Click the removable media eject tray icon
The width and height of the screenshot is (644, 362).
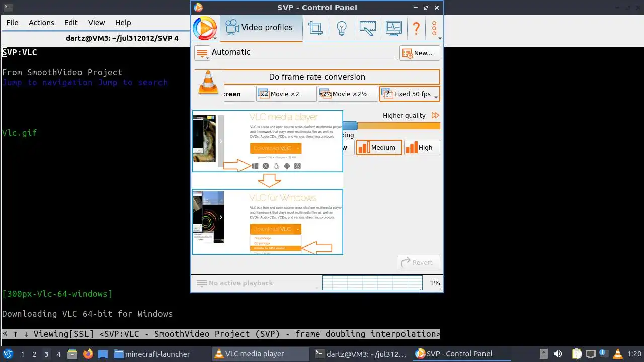point(544,354)
